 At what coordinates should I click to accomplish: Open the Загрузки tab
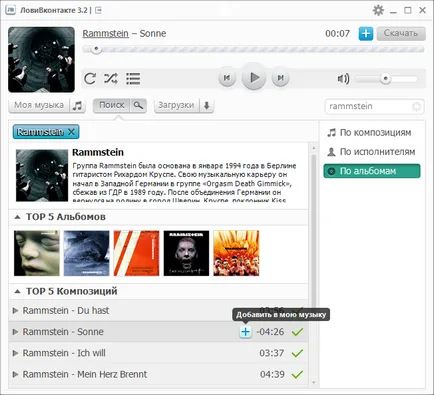coord(176,105)
